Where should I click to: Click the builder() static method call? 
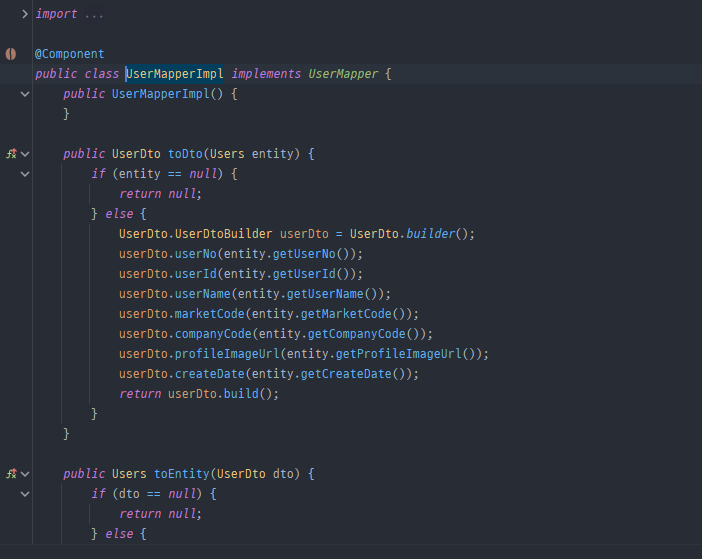pos(430,234)
